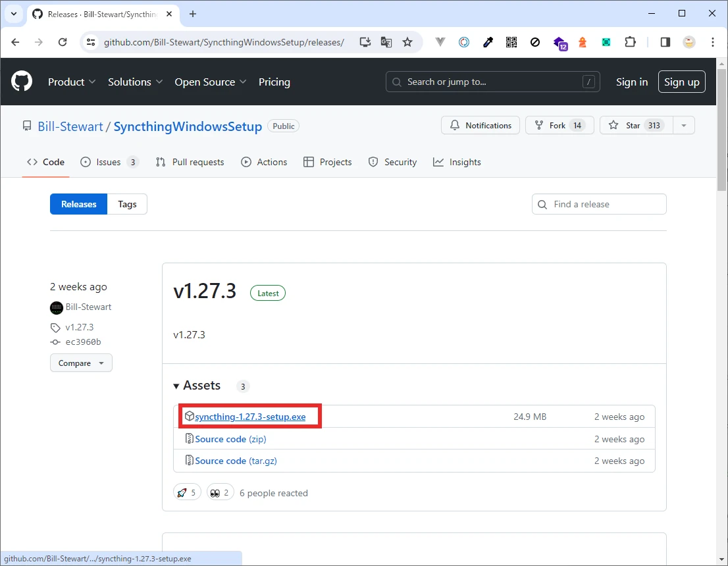728x566 pixels.
Task: Click the extension badge showing 12
Action: point(560,43)
